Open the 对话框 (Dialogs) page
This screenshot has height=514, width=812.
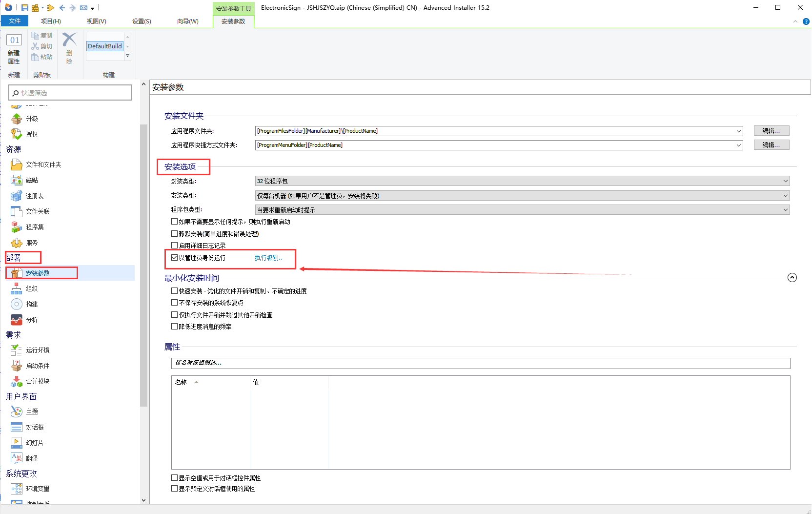click(35, 427)
